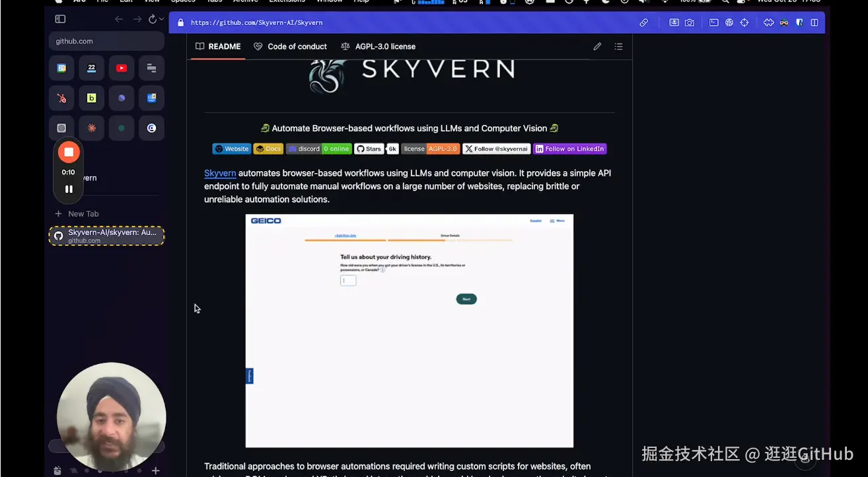Click the GEICO demo screenshot image
The height and width of the screenshot is (477, 868).
(410, 331)
